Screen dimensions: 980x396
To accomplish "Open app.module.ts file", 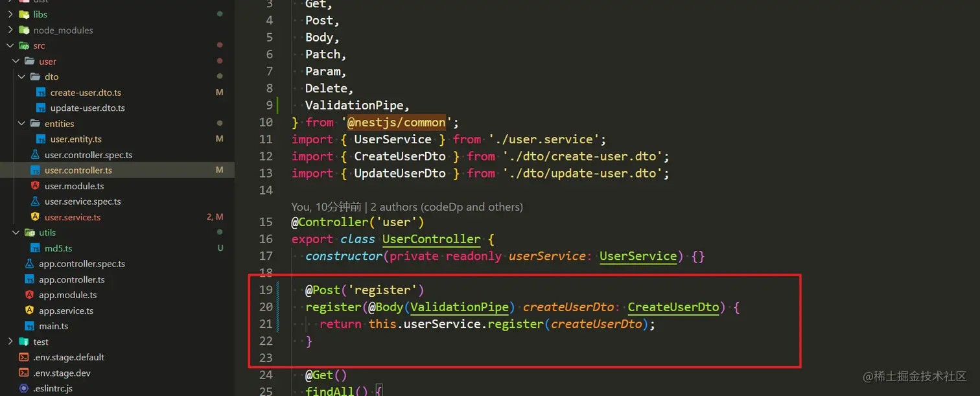I will [68, 295].
